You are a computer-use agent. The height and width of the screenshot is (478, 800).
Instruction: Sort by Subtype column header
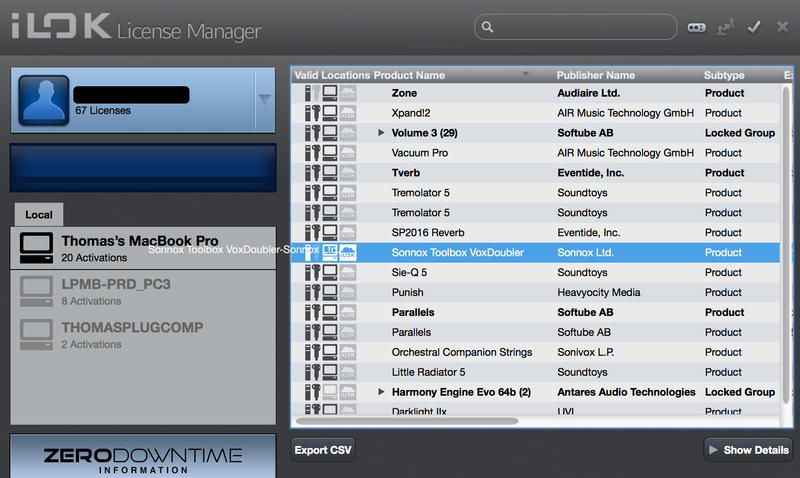[x=724, y=75]
